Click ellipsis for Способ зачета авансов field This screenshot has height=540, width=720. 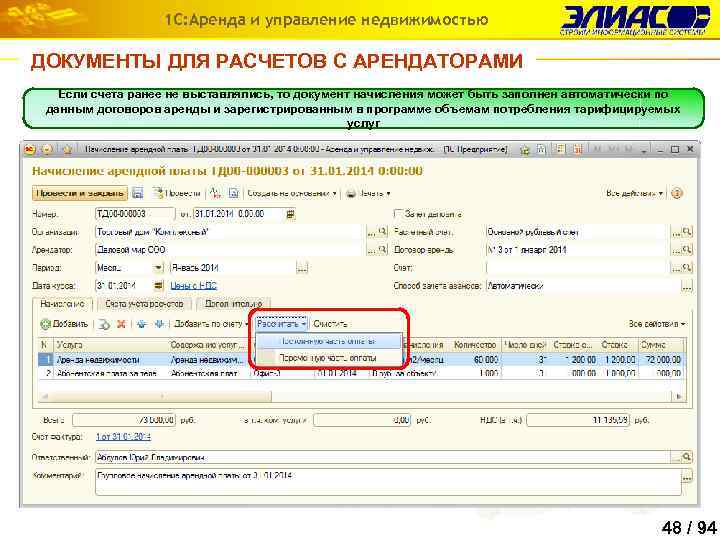click(686, 286)
